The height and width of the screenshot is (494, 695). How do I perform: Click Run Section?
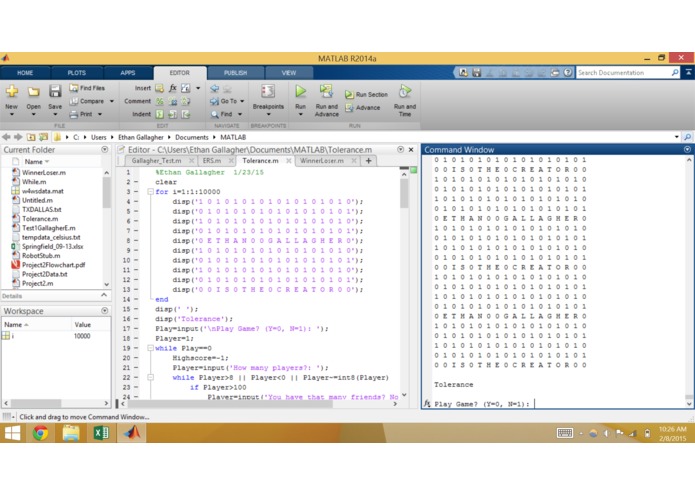pos(366,94)
